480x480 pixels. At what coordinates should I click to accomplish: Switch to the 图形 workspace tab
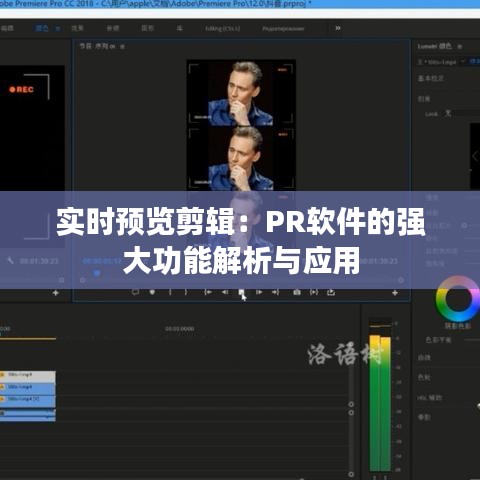coord(147,28)
